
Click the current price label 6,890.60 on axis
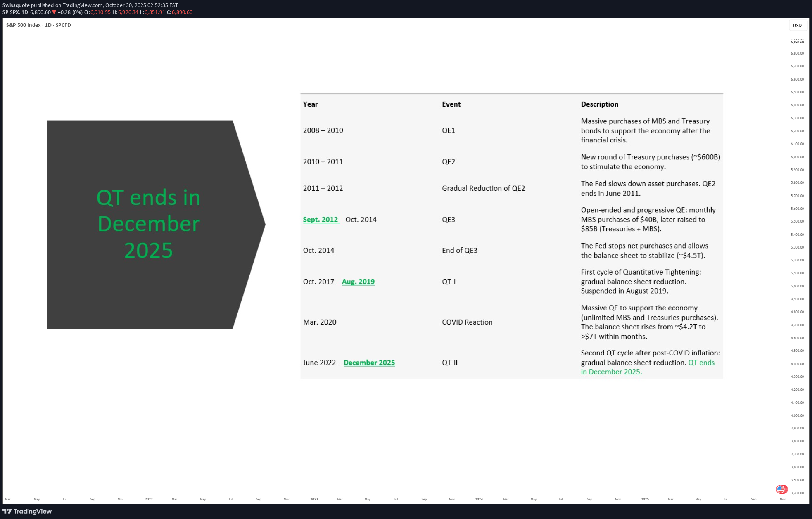point(797,42)
